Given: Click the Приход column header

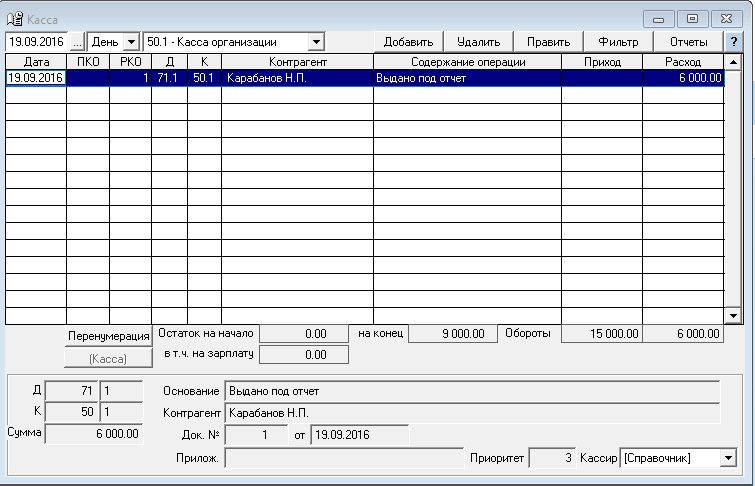Looking at the screenshot, I should coord(602,62).
